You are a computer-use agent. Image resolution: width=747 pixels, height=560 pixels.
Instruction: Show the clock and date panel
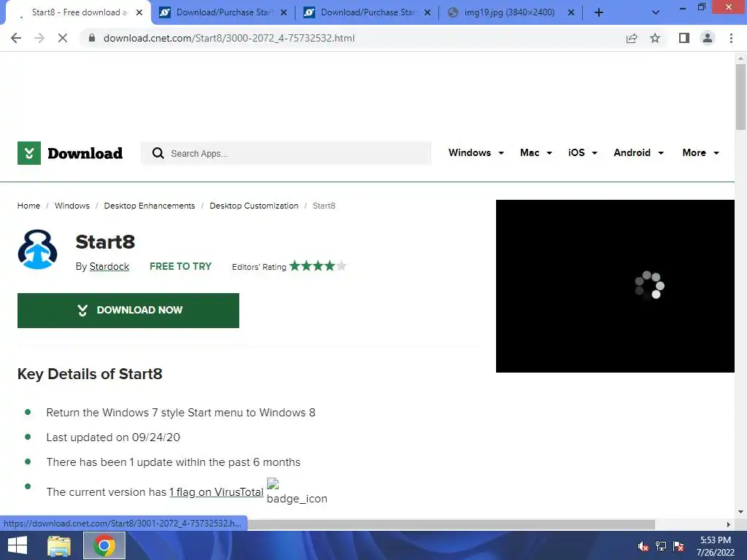click(x=715, y=546)
